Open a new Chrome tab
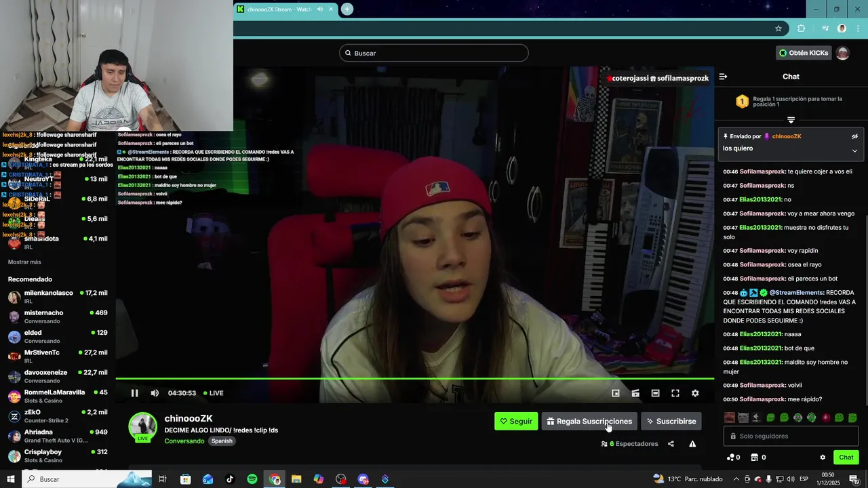Screen dimensions: 868x488 (347, 9)
